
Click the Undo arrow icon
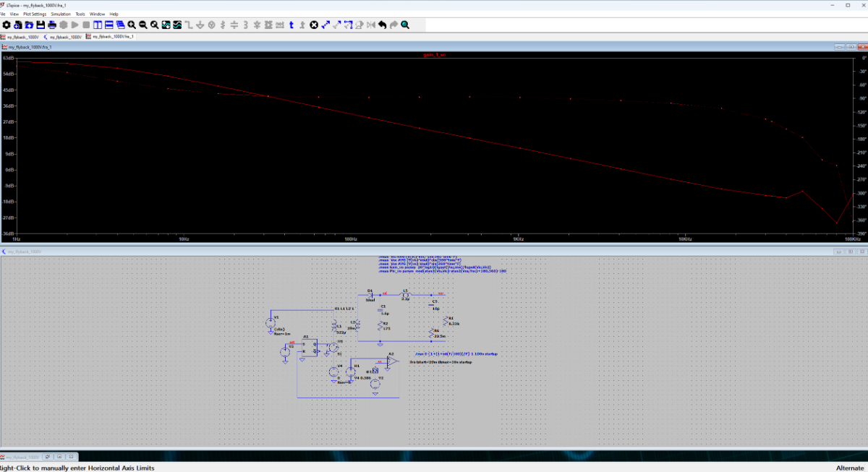point(382,25)
